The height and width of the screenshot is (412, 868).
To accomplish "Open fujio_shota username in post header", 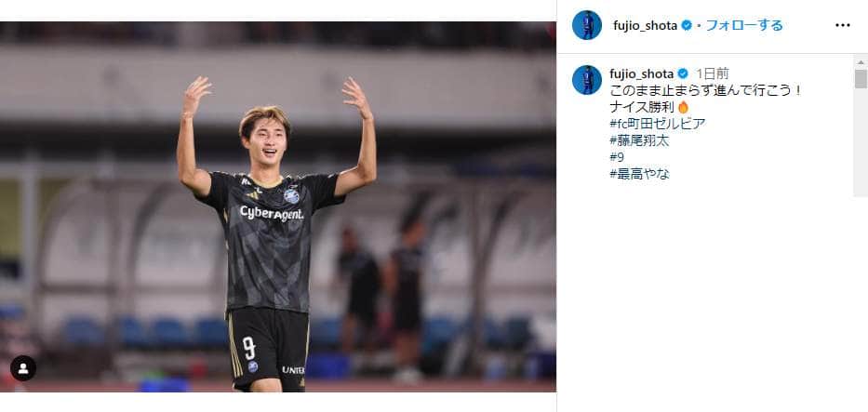I will tap(646, 25).
